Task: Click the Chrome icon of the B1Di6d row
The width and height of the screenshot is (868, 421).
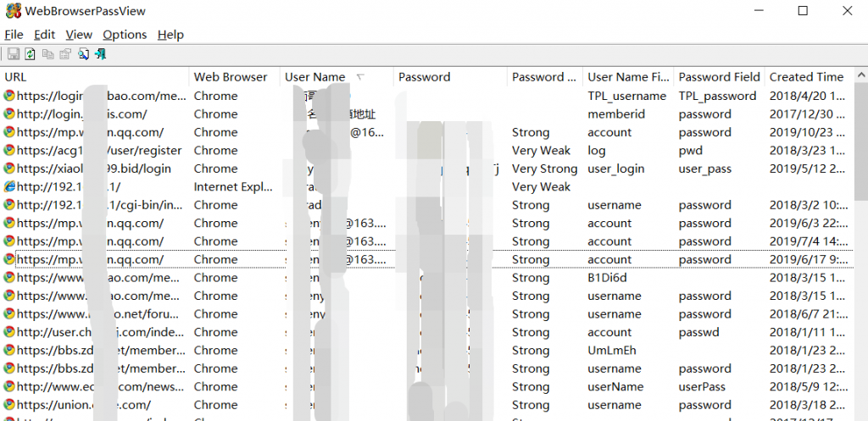Action: [8, 278]
